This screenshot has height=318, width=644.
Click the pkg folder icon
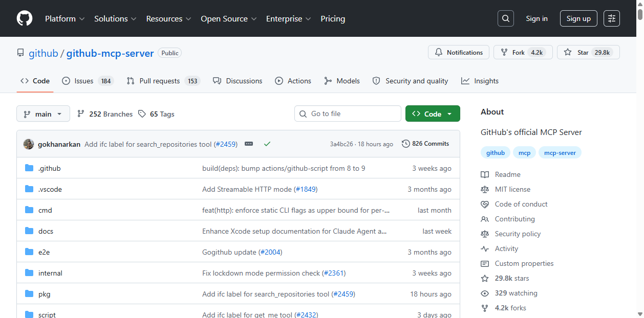tap(29, 294)
